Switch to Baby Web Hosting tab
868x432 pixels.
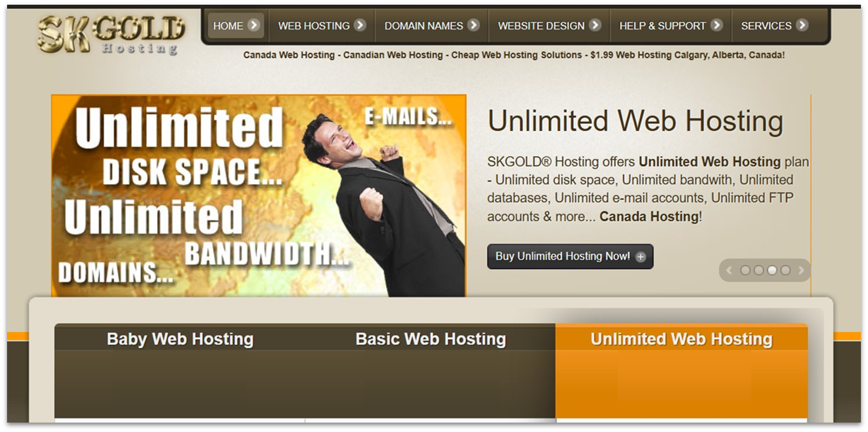point(180,339)
